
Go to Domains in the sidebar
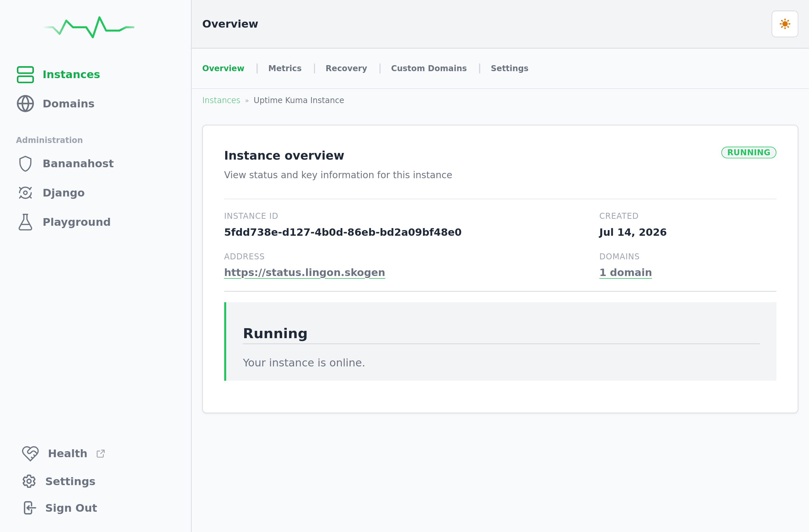(69, 104)
